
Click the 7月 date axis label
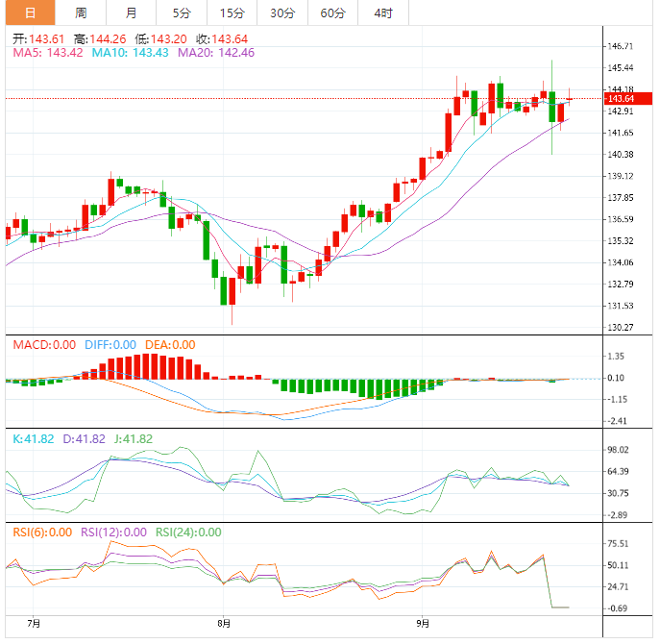(34, 623)
